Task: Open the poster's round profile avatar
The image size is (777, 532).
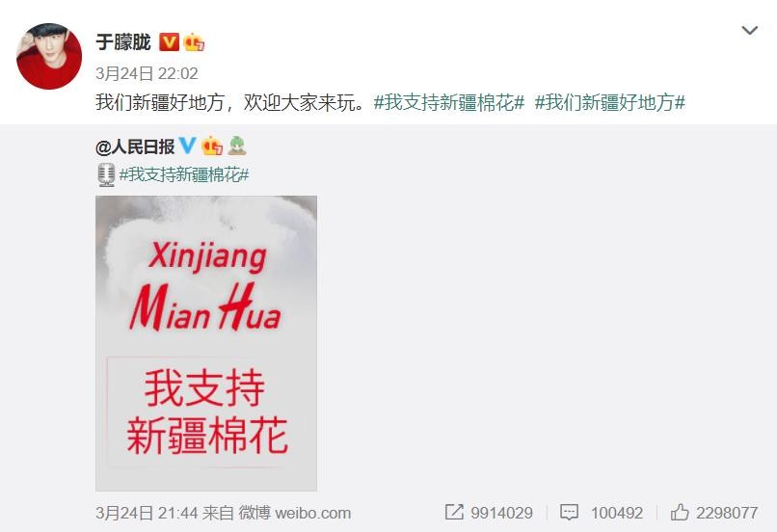Action: pyautogui.click(x=49, y=56)
